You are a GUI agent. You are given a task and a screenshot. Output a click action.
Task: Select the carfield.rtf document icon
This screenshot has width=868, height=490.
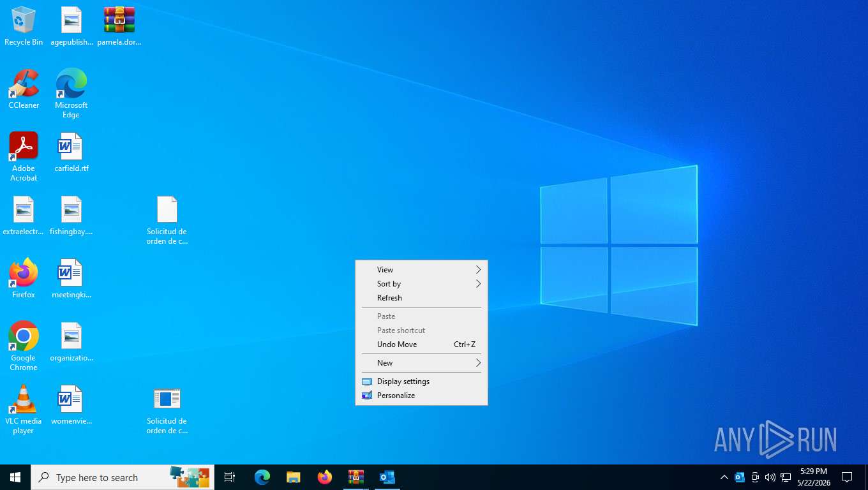pyautogui.click(x=71, y=153)
